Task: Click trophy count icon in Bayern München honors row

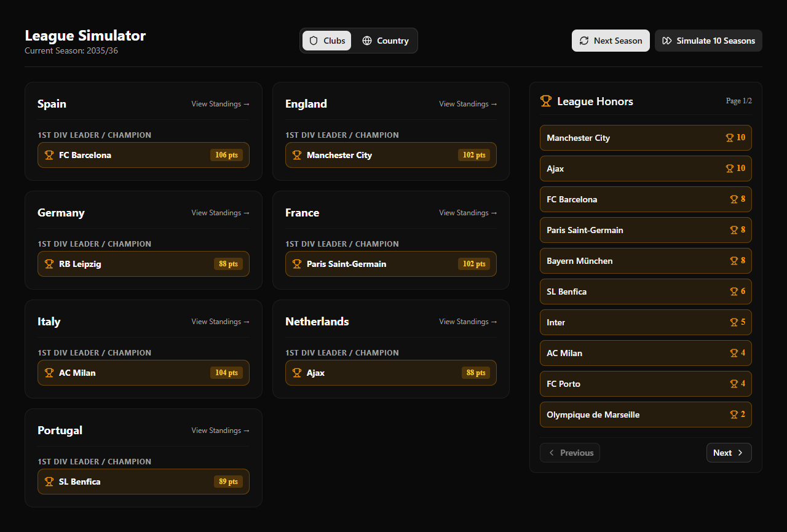Action: click(x=734, y=261)
